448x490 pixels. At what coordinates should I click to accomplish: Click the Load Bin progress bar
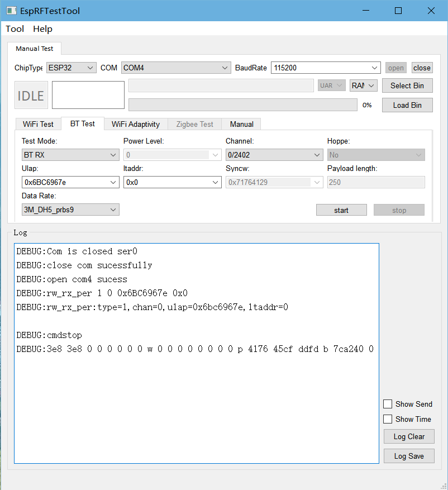[x=242, y=105]
